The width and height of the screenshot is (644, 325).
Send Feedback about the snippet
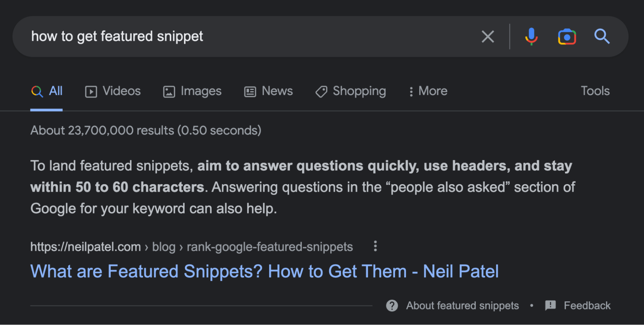coord(587,305)
